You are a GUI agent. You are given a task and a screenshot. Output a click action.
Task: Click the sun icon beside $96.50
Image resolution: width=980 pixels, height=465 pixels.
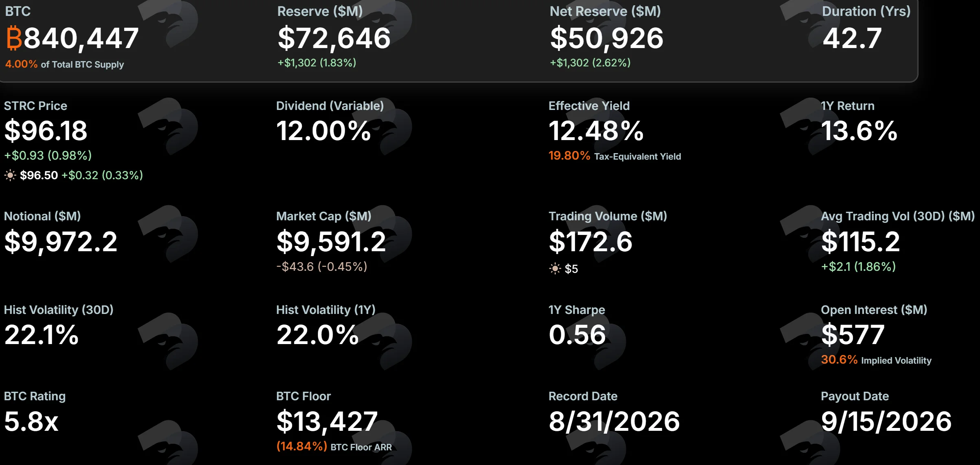(10, 175)
